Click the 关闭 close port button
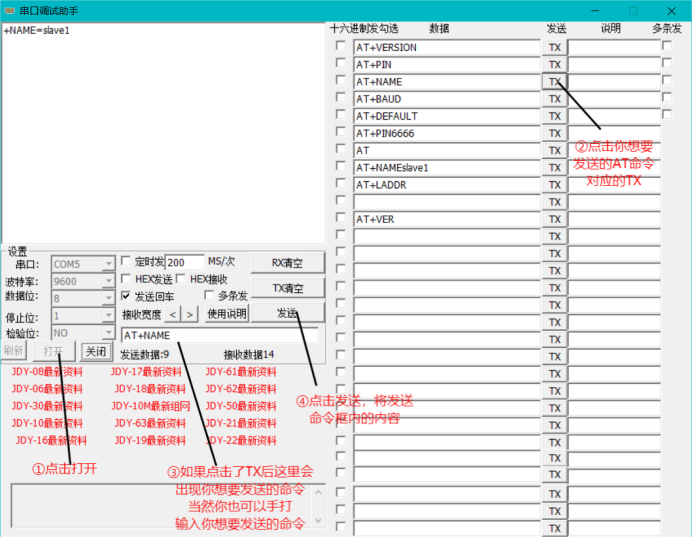The height and width of the screenshot is (537, 692). click(96, 351)
